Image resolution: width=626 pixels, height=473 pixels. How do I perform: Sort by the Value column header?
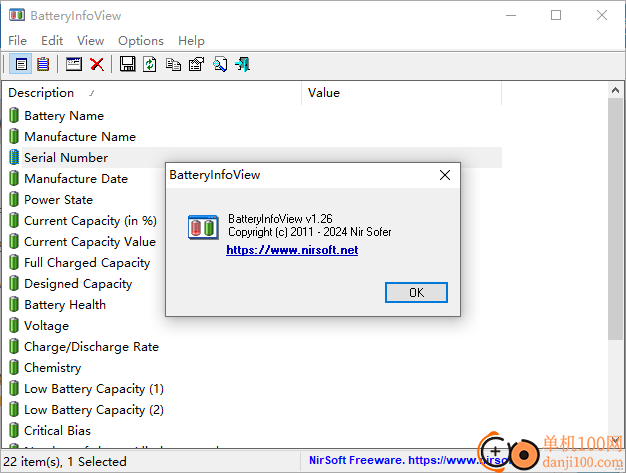[x=402, y=93]
